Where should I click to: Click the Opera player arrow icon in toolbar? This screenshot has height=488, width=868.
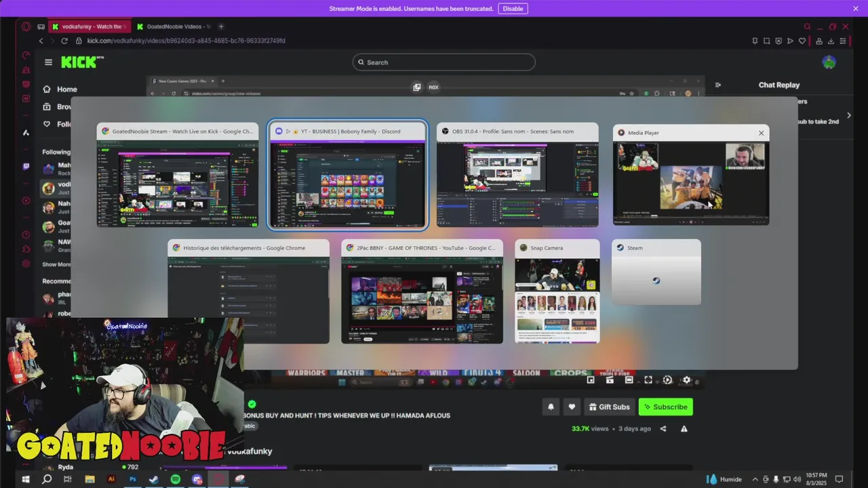[x=790, y=41]
